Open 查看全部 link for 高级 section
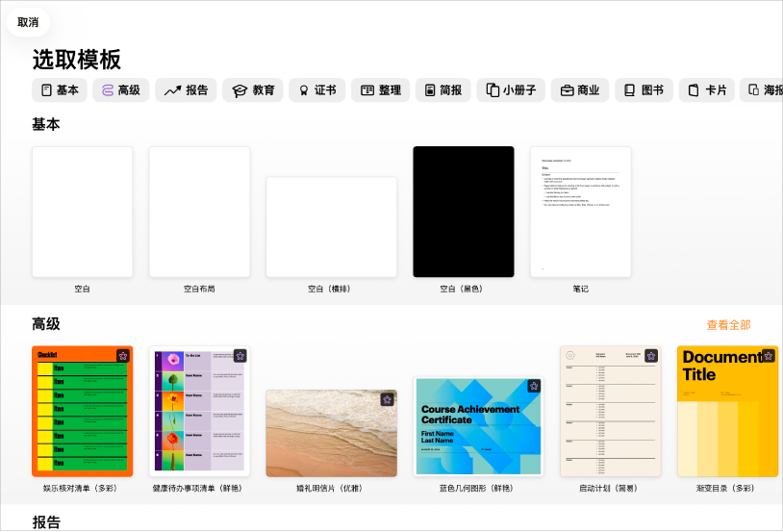 (x=728, y=325)
